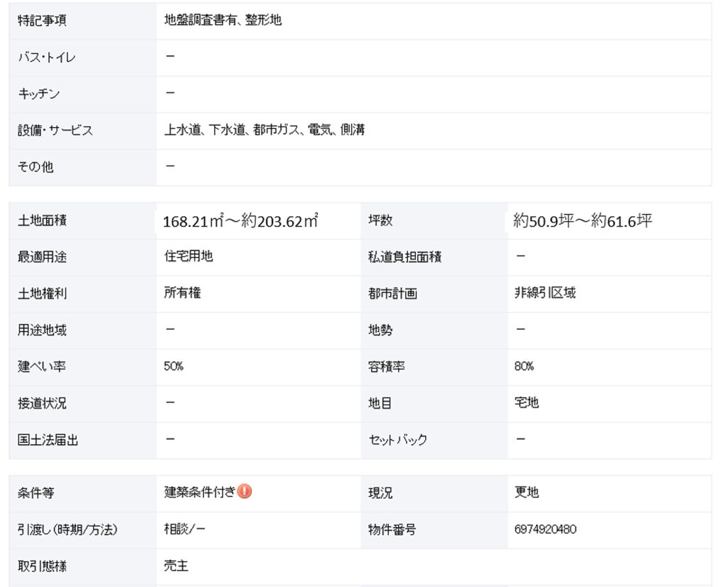
Task: Click the 住宅用地 value
Action: coord(188,256)
